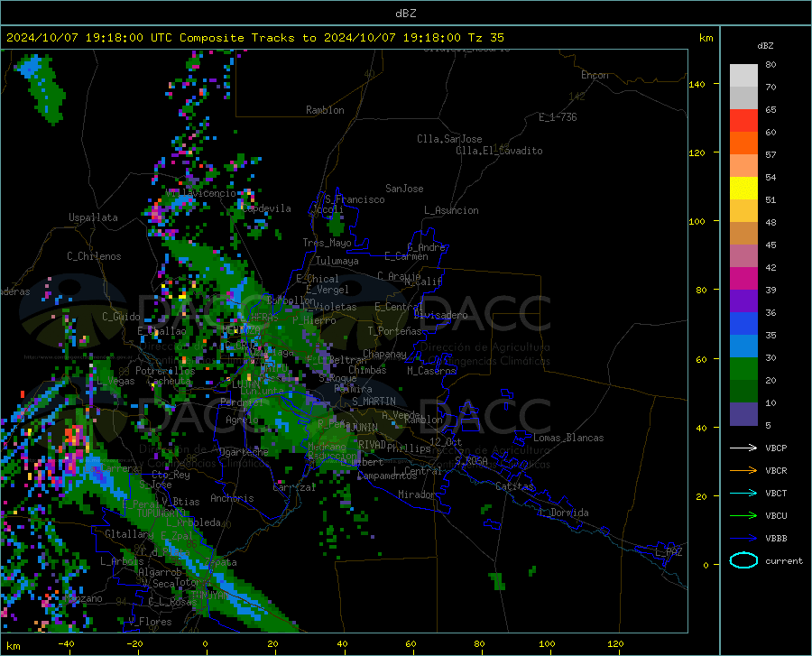The image size is (812, 656).
Task: Click the 'L_PAZ' map label
Action: [x=669, y=552]
